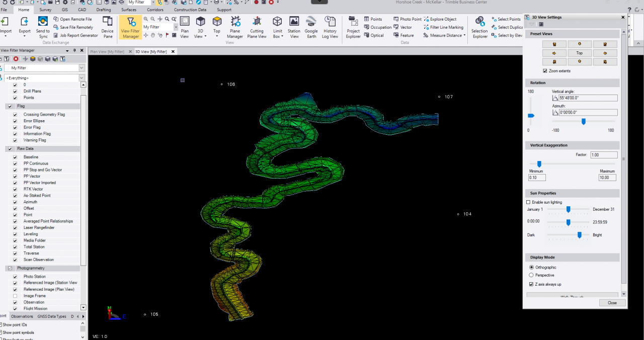Launch the Cutting Plane View

pos(257,27)
